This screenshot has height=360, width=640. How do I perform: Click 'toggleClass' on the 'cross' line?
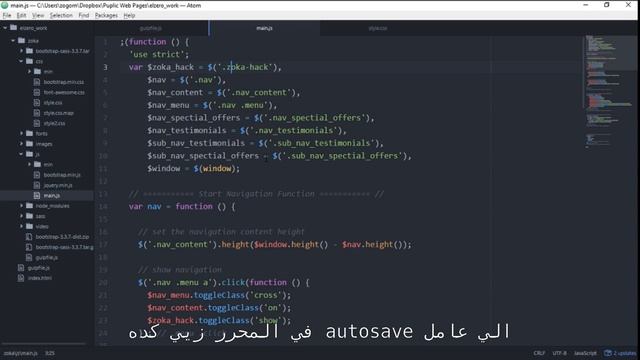tap(219, 295)
